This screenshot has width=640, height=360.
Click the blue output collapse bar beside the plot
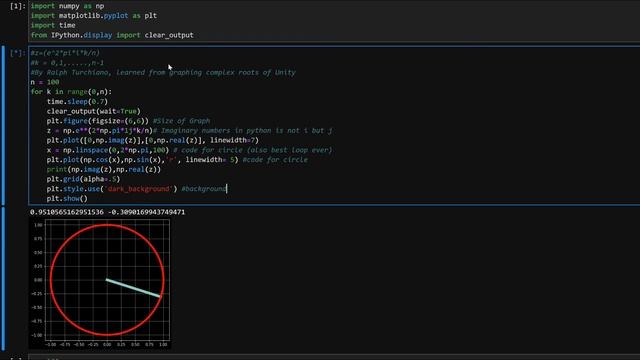[x=3, y=278]
